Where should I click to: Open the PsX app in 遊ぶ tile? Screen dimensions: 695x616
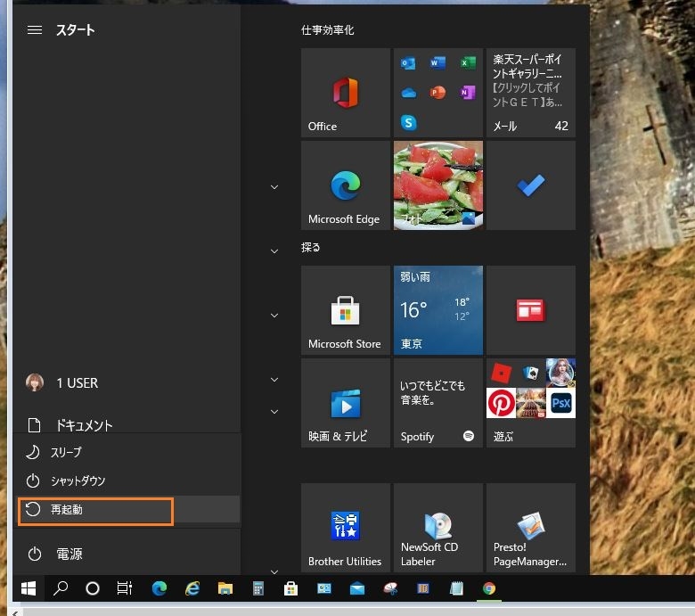click(x=560, y=403)
